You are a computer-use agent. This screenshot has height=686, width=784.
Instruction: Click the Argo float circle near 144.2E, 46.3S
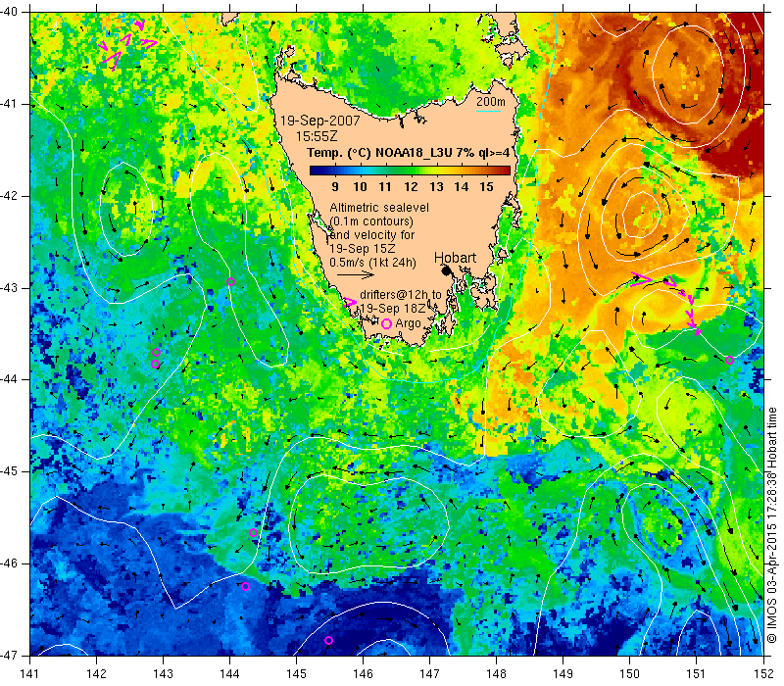click(245, 586)
